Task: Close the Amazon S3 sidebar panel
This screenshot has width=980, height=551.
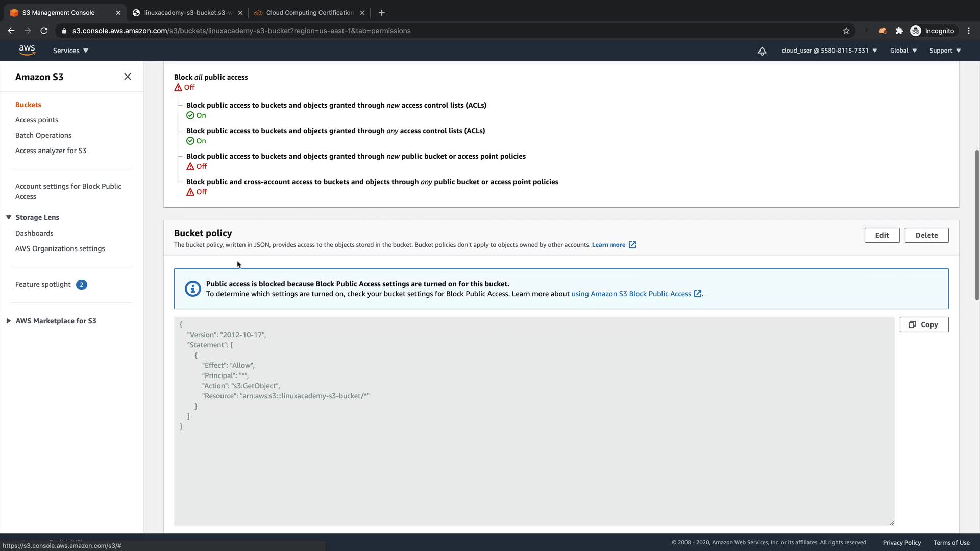Action: (128, 77)
